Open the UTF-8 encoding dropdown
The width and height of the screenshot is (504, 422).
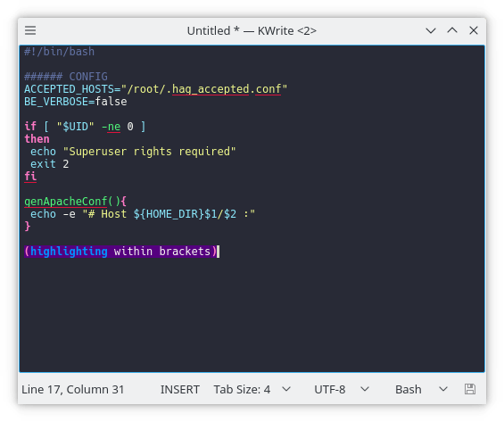coord(342,389)
